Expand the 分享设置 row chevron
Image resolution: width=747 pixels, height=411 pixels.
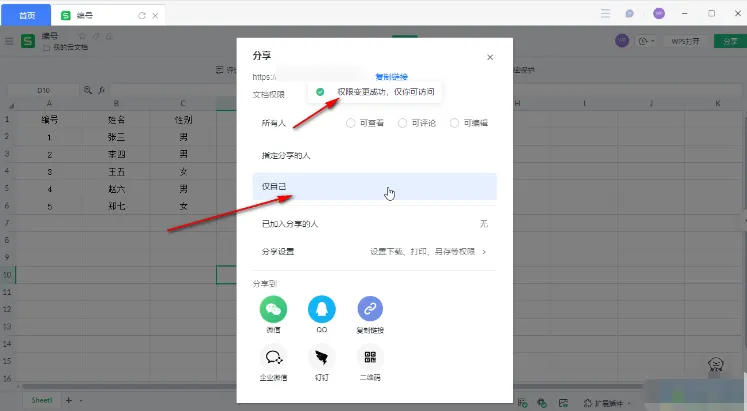point(484,252)
